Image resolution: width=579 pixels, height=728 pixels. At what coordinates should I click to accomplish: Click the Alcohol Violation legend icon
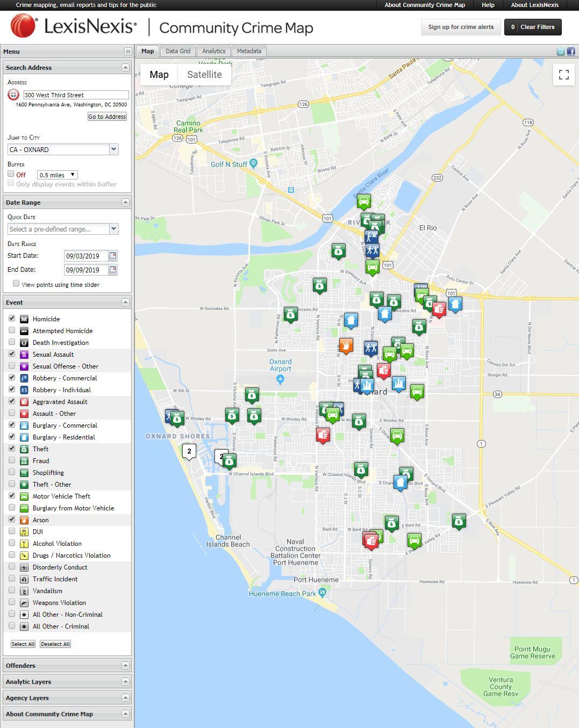pos(24,544)
